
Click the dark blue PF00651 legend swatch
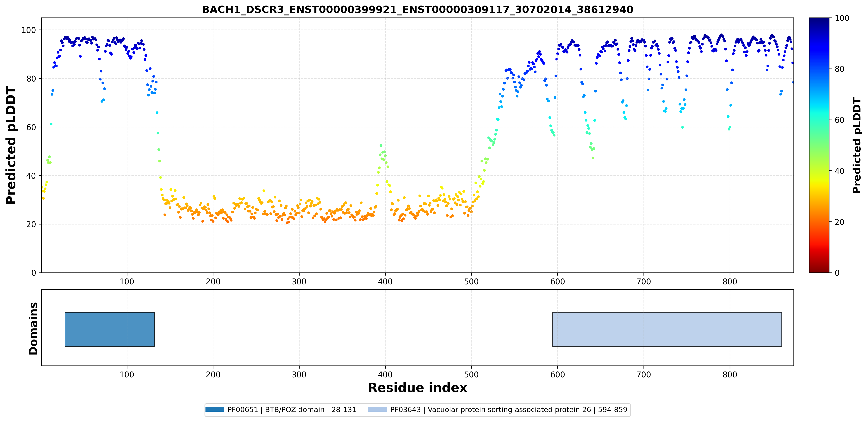tap(215, 409)
